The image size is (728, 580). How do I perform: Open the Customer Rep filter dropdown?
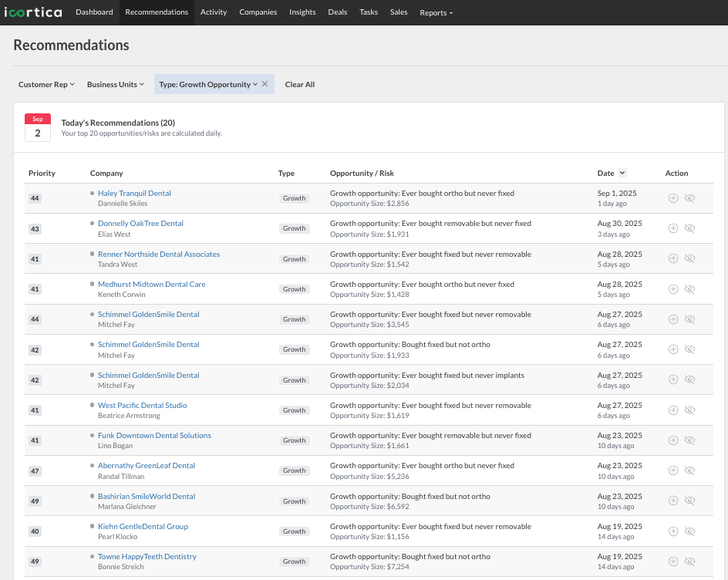(x=45, y=84)
